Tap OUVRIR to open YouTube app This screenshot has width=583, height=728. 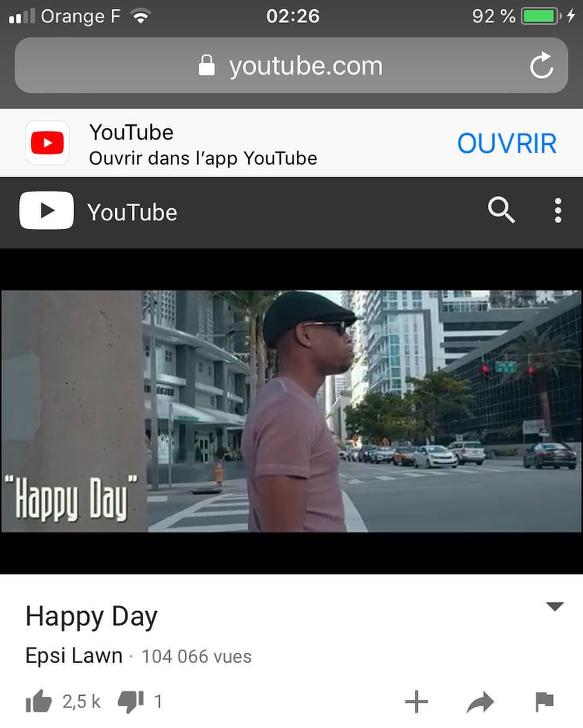pyautogui.click(x=507, y=143)
